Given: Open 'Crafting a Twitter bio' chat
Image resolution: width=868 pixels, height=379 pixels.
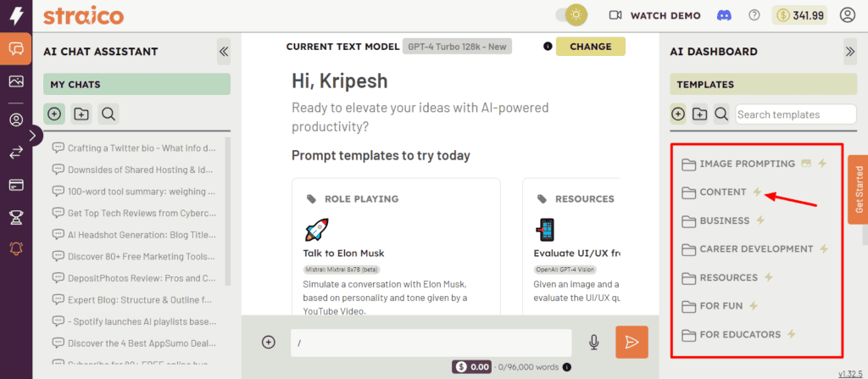Looking at the screenshot, I should (x=140, y=148).
